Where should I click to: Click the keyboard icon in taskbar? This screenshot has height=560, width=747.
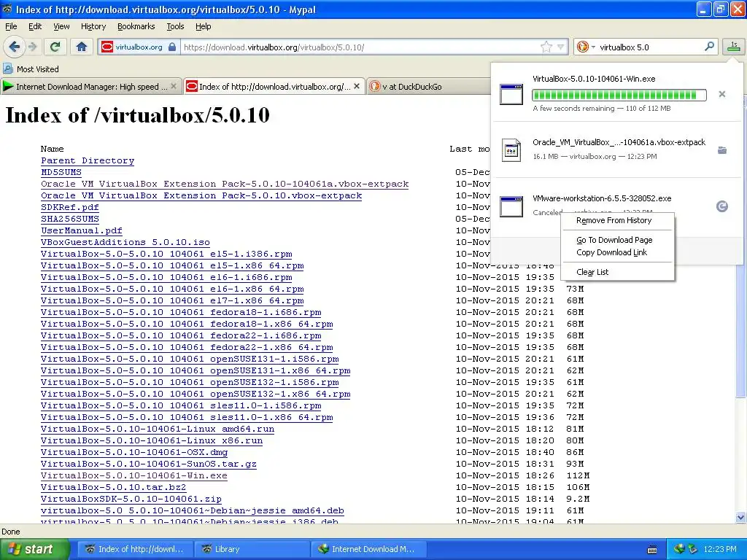point(652,550)
